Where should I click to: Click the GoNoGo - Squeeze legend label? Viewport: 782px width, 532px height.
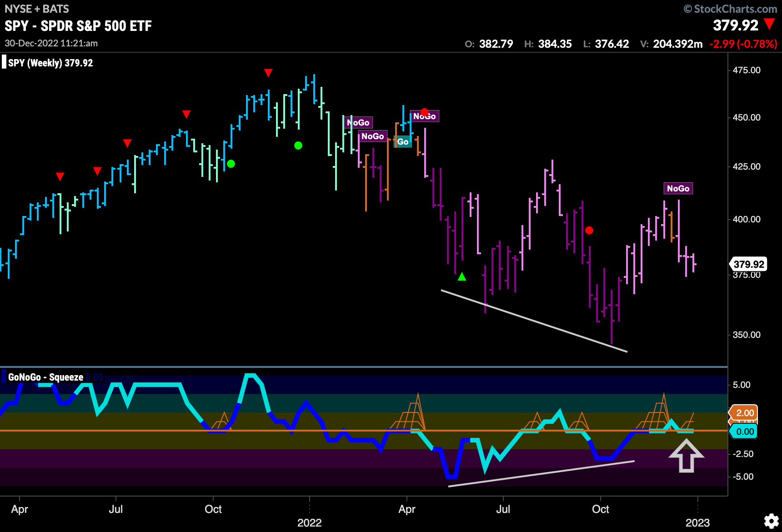point(45,377)
